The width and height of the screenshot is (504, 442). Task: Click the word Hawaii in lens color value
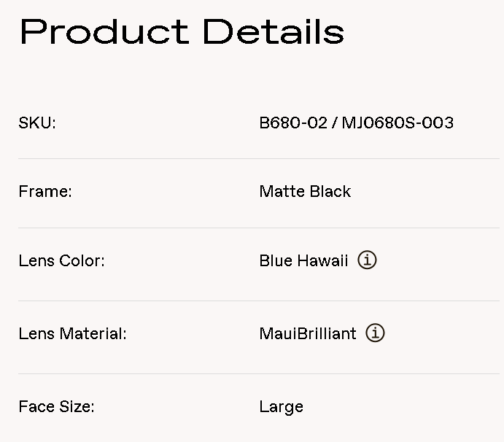323,261
